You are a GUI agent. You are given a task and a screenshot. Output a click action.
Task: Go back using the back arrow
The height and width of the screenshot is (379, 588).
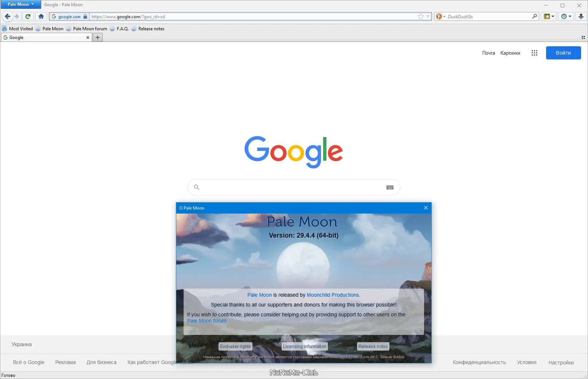point(8,16)
